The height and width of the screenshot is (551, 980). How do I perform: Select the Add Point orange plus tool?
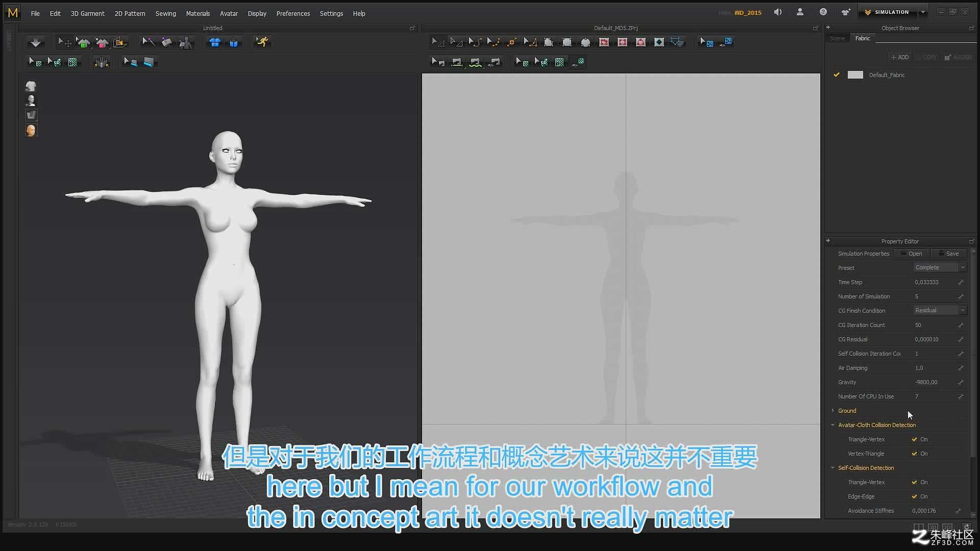[511, 42]
